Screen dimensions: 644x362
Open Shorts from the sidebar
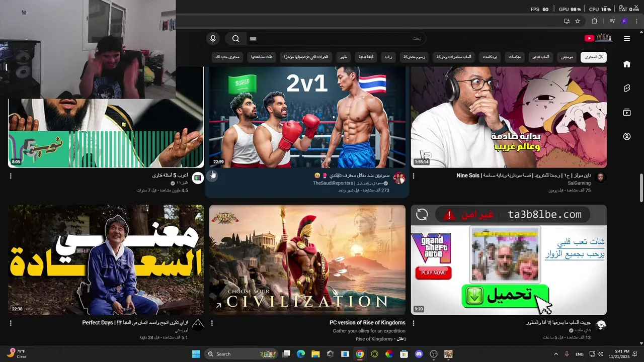[x=627, y=88]
